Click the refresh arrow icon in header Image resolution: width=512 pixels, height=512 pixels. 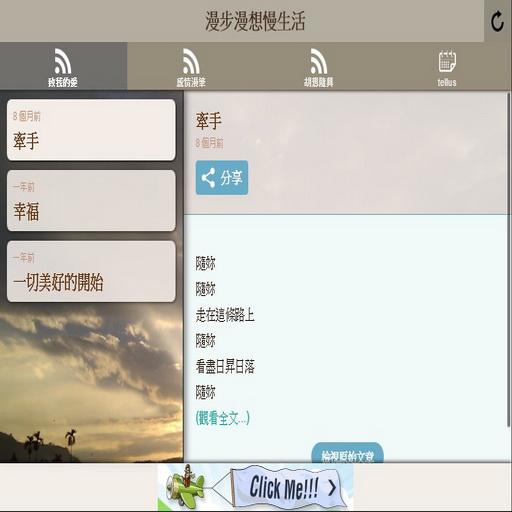(x=497, y=21)
